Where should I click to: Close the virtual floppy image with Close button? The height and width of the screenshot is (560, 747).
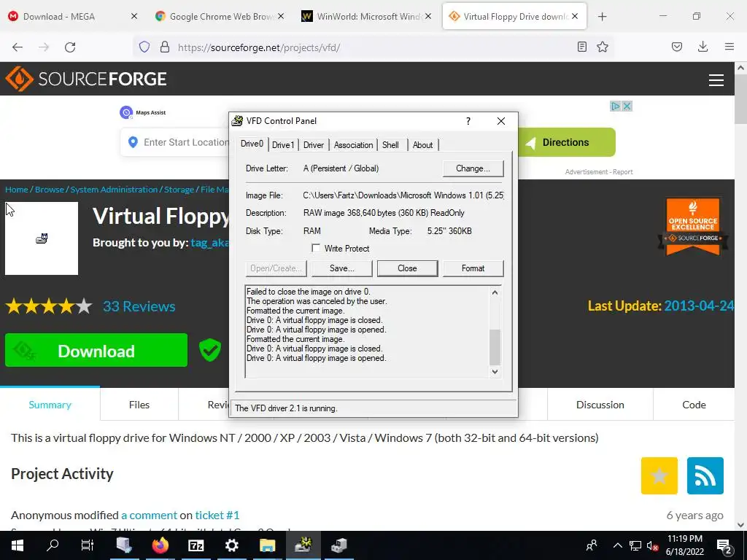407,268
